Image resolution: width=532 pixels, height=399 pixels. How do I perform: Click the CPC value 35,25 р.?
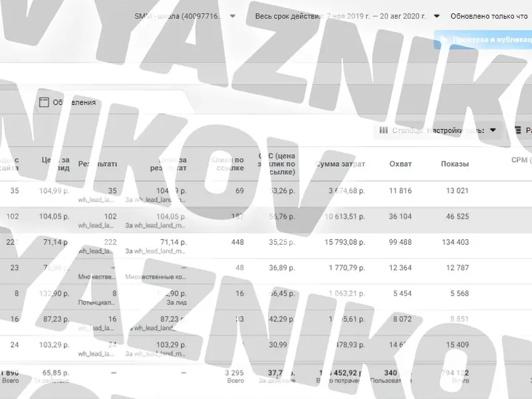click(x=281, y=242)
